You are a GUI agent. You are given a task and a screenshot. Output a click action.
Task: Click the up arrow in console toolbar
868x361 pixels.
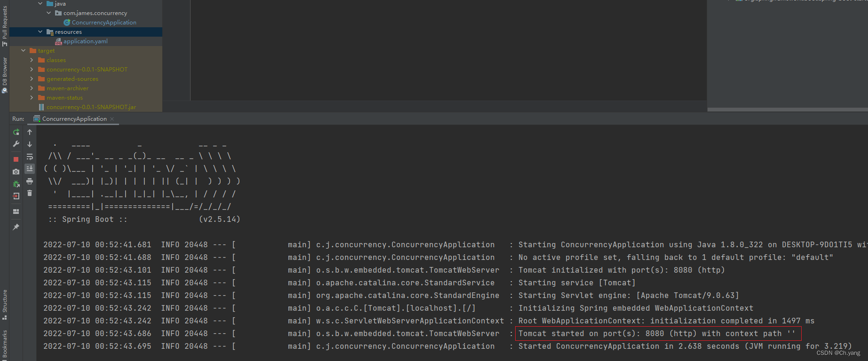click(x=30, y=132)
